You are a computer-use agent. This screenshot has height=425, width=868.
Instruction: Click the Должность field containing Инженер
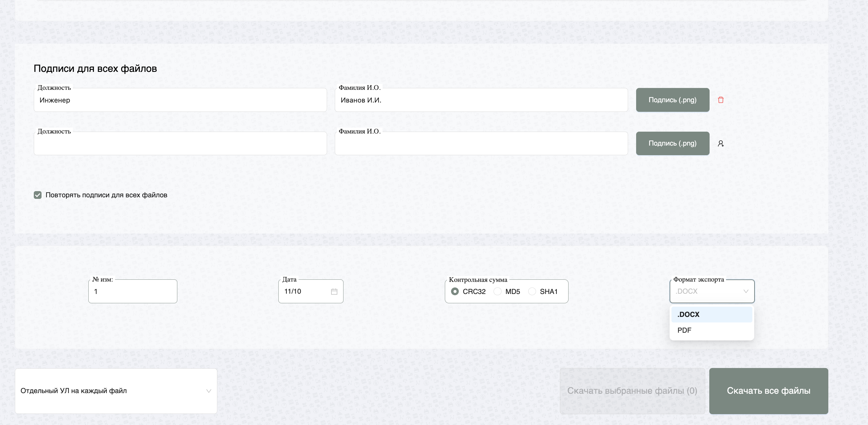[180, 100]
